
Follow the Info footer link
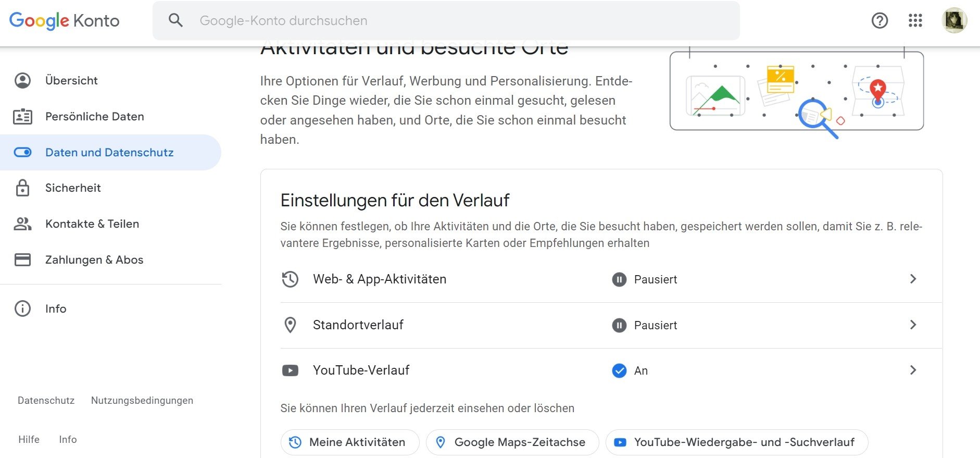click(x=68, y=439)
